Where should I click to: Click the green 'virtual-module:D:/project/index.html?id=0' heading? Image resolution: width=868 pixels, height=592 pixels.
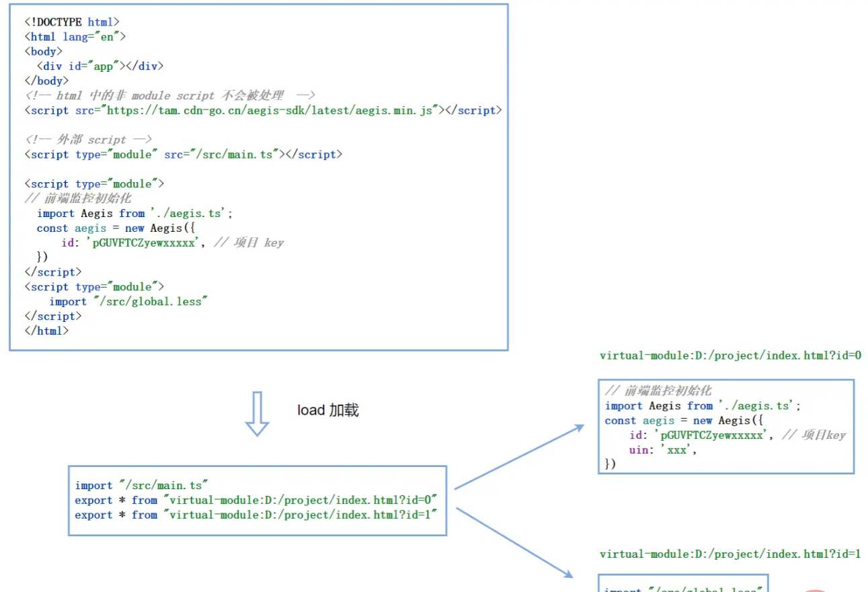click(730, 355)
